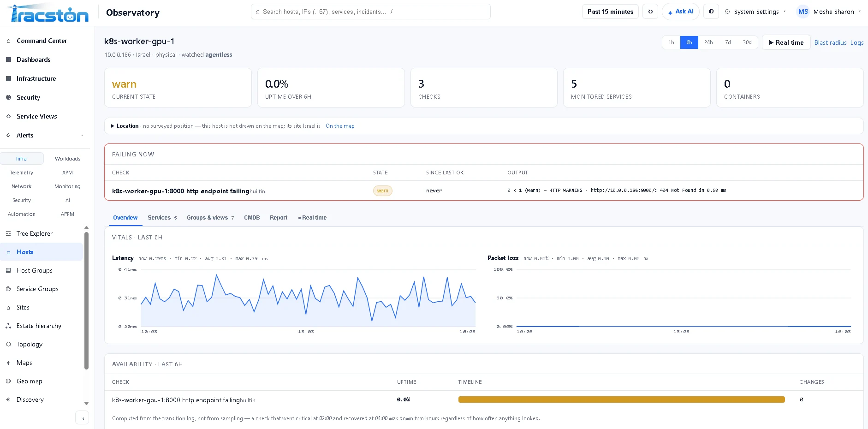This screenshot has width=868, height=429.
Task: Click the Alerts bell icon
Action: (x=8, y=135)
